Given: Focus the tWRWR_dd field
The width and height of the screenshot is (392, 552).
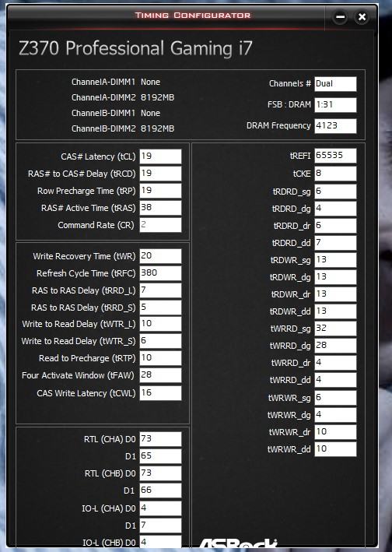Looking at the screenshot, I should point(335,449).
